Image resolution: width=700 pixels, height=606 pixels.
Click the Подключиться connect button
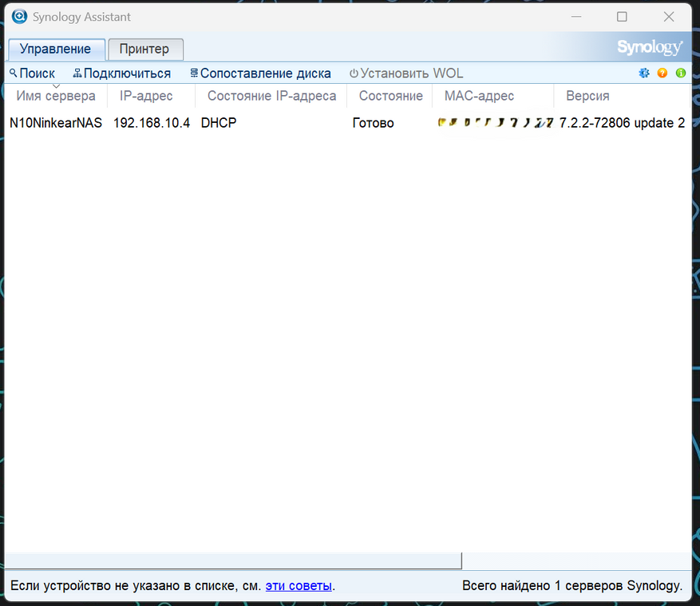[122, 73]
